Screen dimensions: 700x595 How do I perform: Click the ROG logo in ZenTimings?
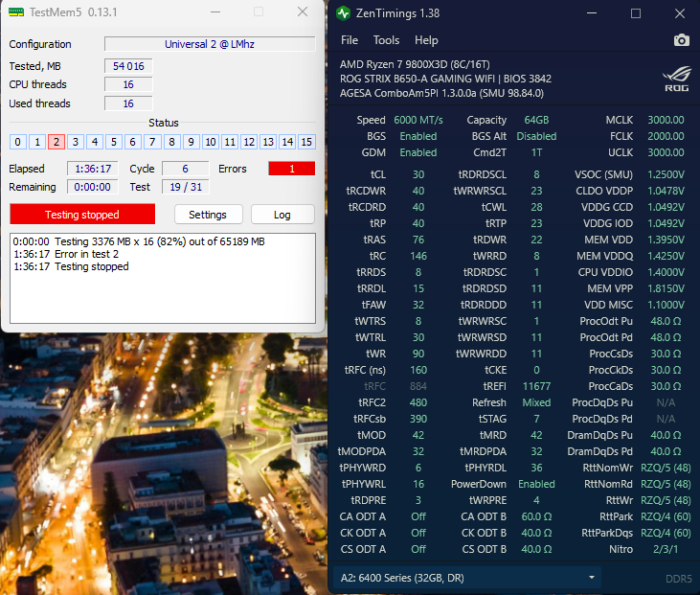(677, 80)
